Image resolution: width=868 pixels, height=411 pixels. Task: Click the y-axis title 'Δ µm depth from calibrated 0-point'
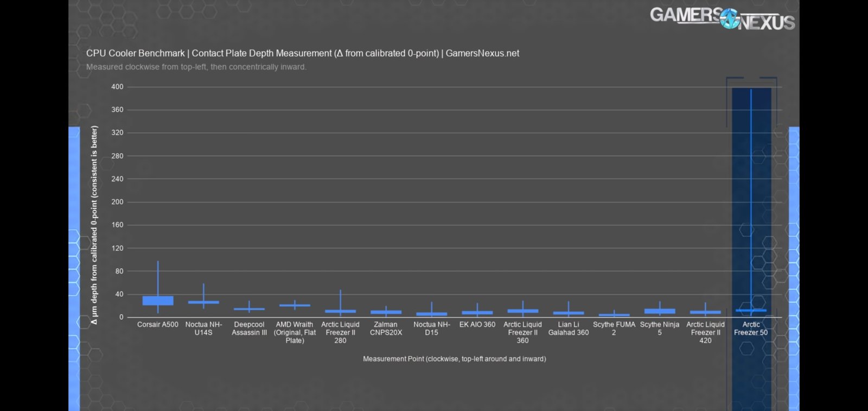pyautogui.click(x=94, y=225)
